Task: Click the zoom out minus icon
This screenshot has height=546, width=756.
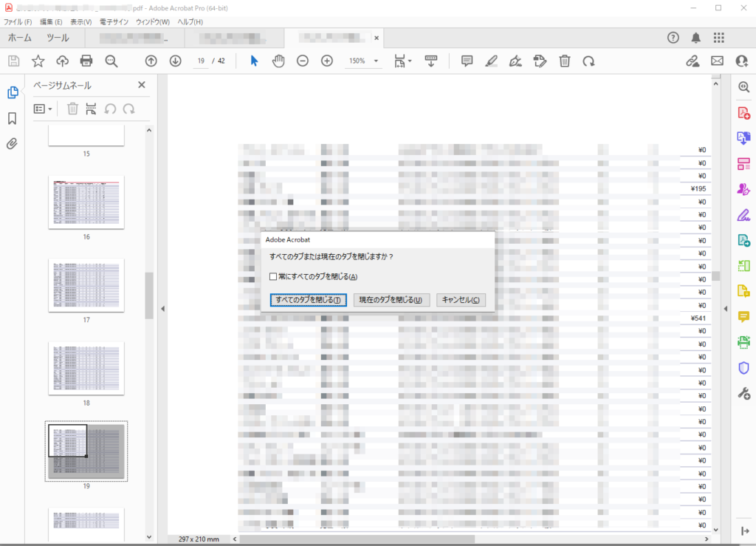Action: (303, 61)
